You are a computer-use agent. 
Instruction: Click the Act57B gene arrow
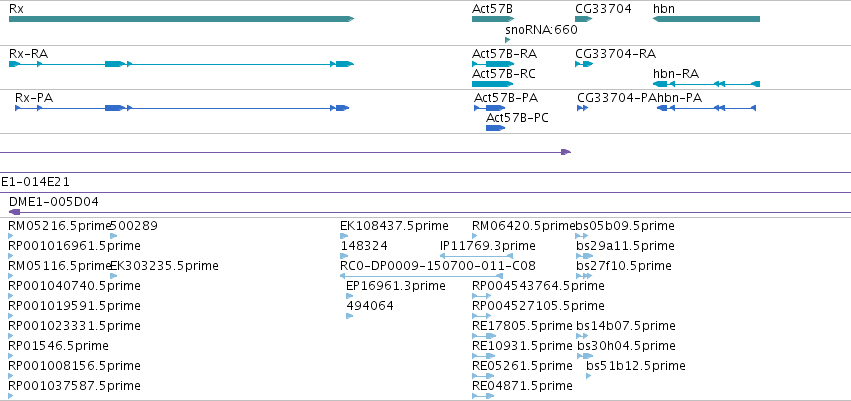[493, 19]
